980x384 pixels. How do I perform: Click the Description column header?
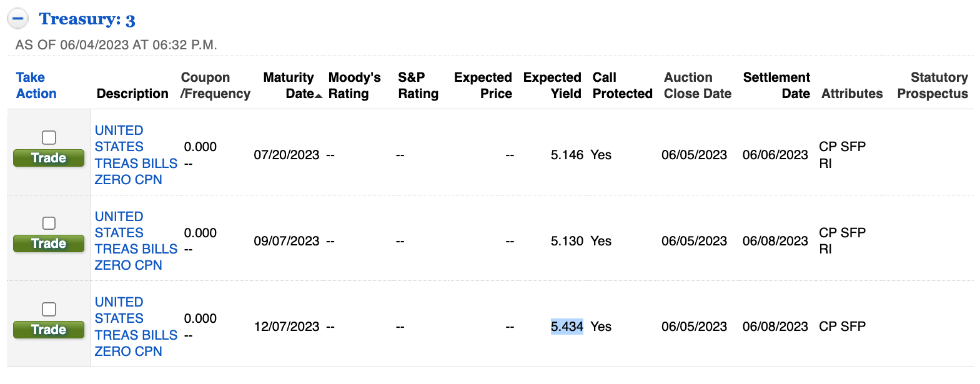(132, 94)
